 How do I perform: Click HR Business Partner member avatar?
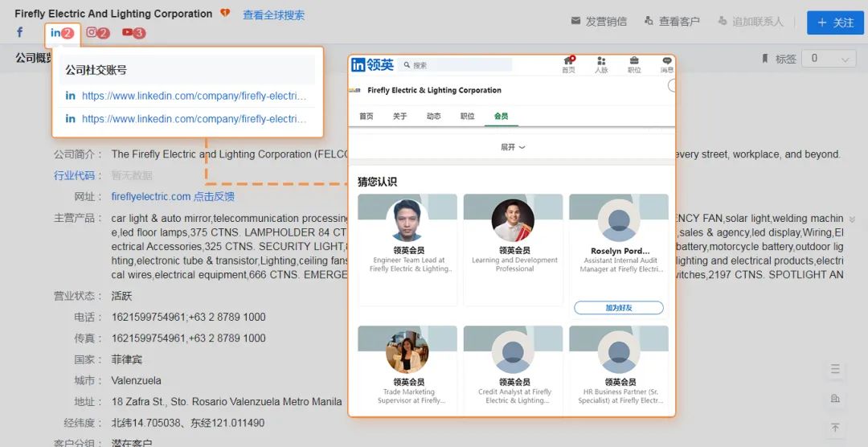(x=619, y=352)
